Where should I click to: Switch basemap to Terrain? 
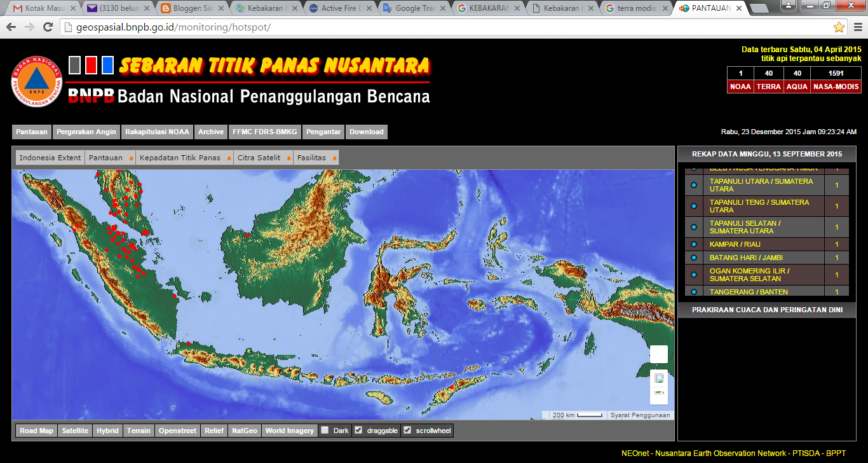139,431
